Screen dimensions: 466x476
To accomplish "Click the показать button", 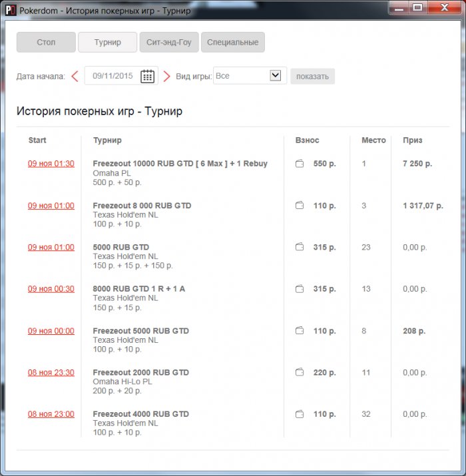I will tap(313, 76).
